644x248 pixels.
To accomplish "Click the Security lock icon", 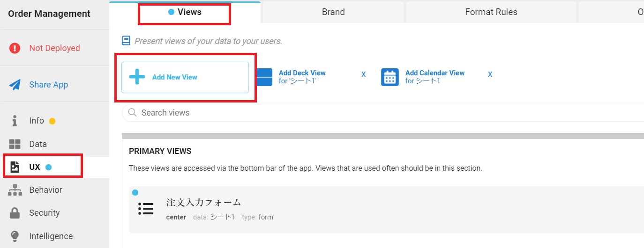I will point(15,213).
